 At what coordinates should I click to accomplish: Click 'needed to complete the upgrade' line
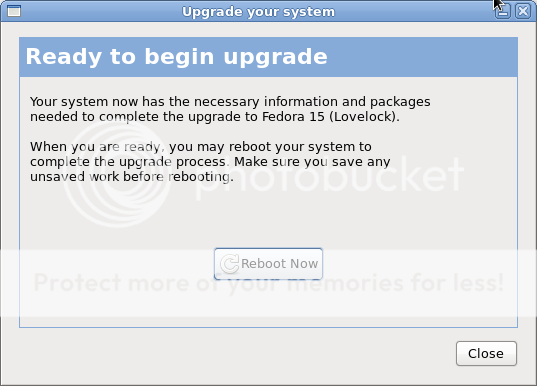[x=214, y=117]
